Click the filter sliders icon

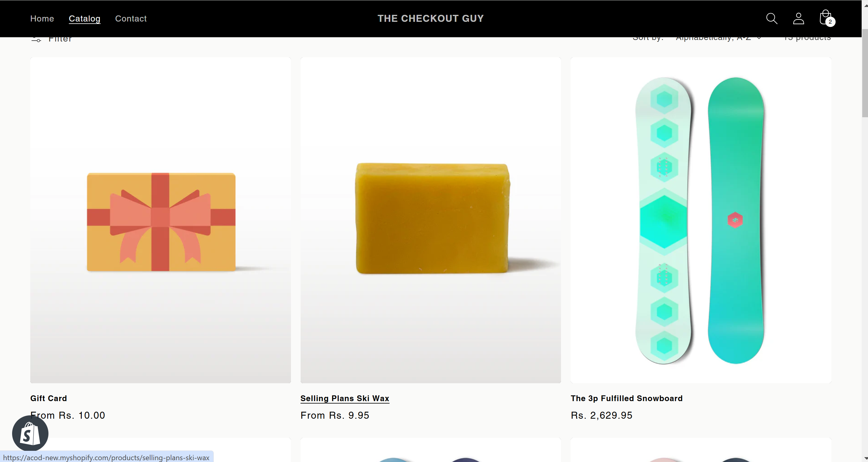coord(36,39)
